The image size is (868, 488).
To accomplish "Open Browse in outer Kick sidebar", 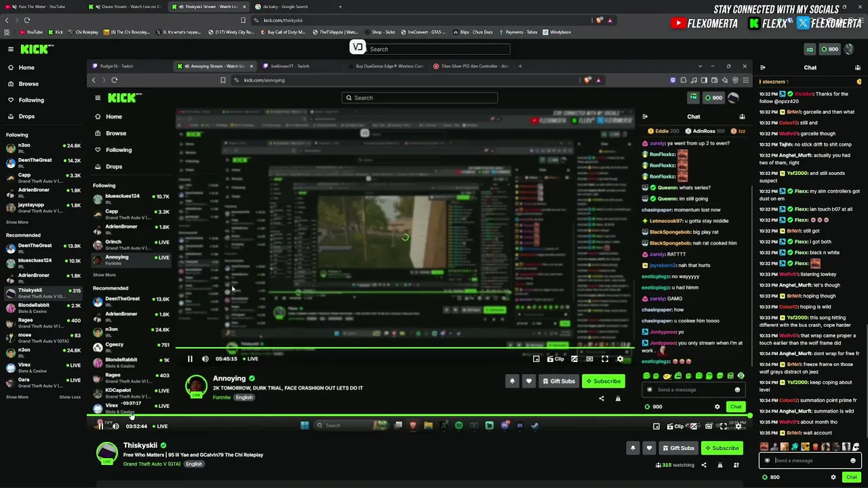I will 28,84.
